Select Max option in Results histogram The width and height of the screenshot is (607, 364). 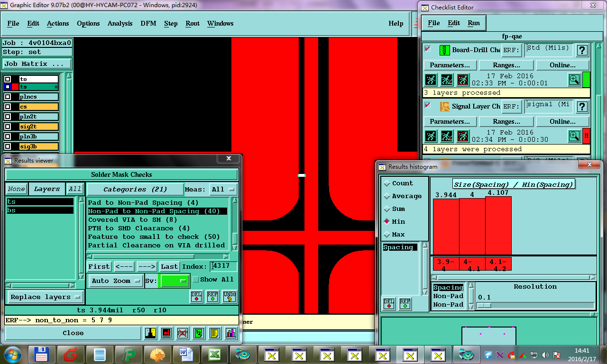click(x=395, y=234)
